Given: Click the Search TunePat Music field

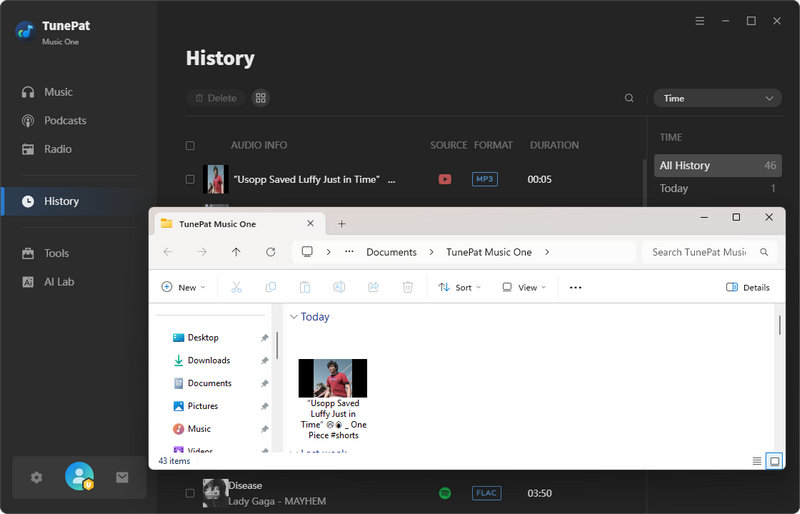Looking at the screenshot, I should 709,252.
